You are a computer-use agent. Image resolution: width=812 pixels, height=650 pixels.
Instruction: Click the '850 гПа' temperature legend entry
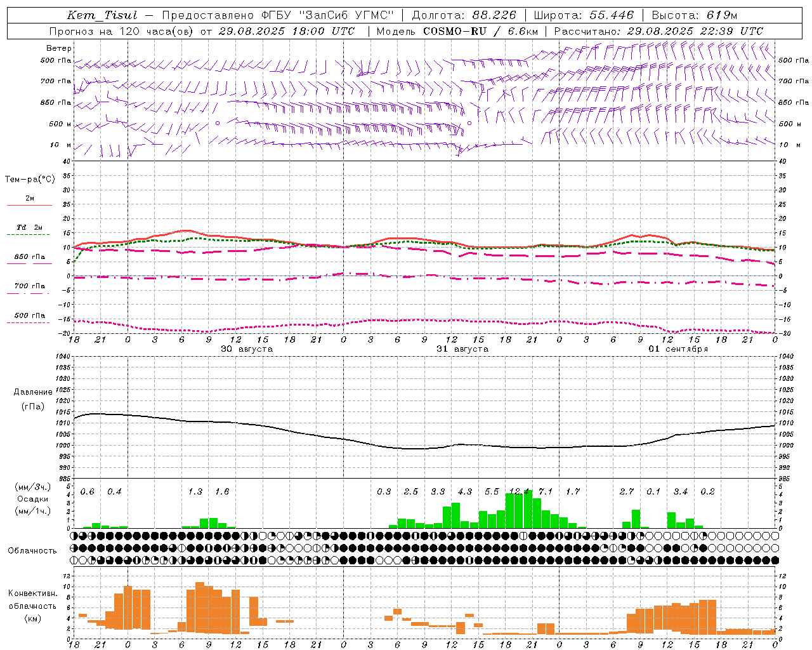click(x=30, y=257)
